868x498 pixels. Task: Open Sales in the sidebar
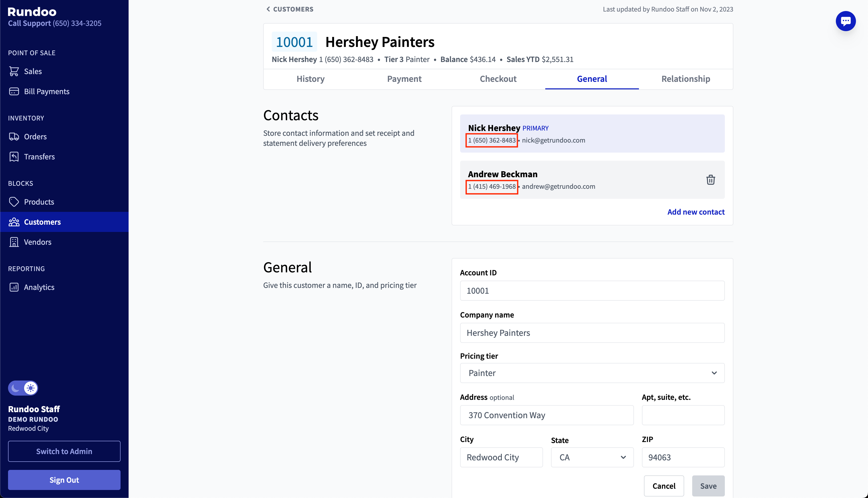[64, 71]
